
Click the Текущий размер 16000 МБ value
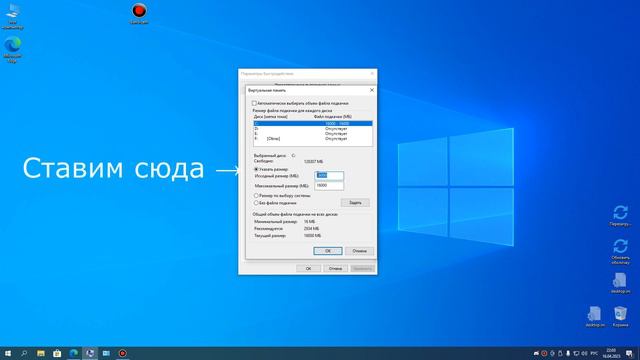tap(313, 236)
